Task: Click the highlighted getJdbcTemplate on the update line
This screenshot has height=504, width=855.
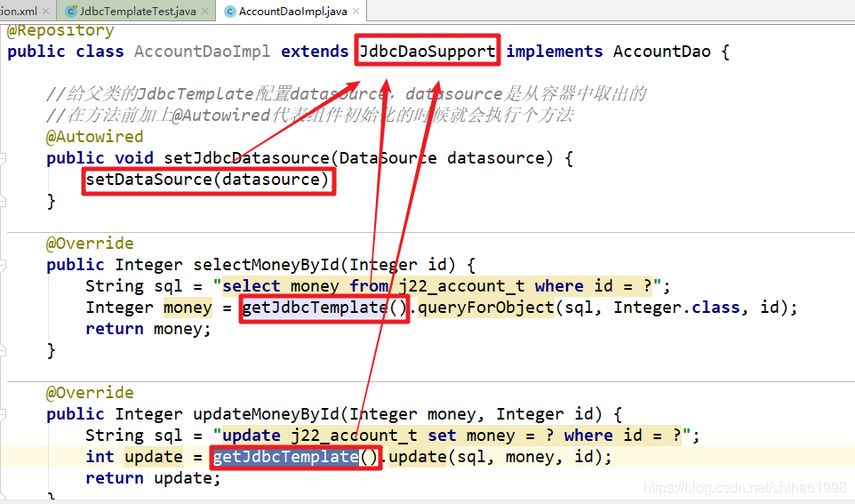Action: tap(285, 457)
